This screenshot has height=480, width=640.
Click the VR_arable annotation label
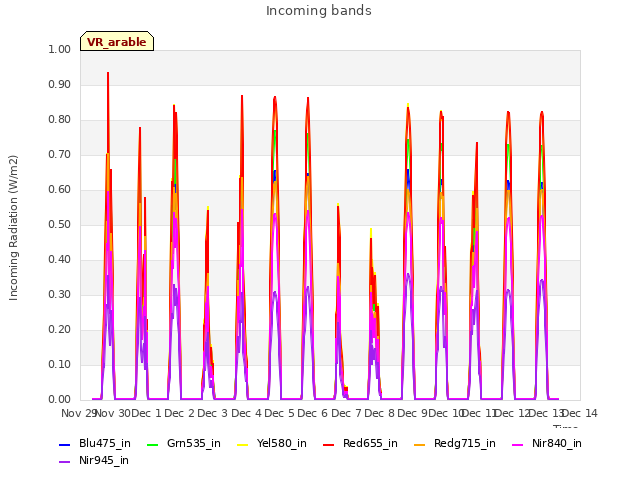tap(117, 42)
